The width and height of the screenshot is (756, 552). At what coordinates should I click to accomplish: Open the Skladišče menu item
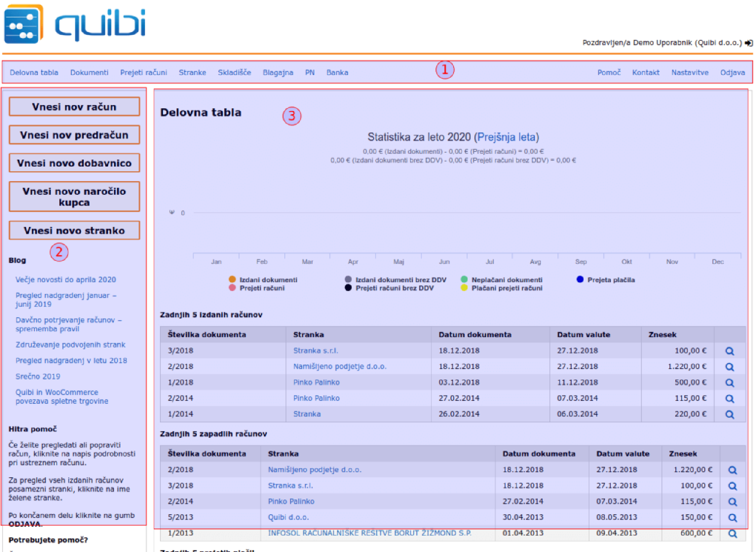(234, 73)
